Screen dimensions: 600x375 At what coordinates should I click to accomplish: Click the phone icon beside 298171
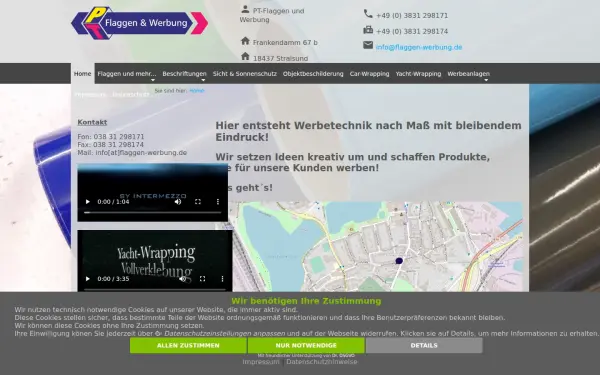(368, 14)
